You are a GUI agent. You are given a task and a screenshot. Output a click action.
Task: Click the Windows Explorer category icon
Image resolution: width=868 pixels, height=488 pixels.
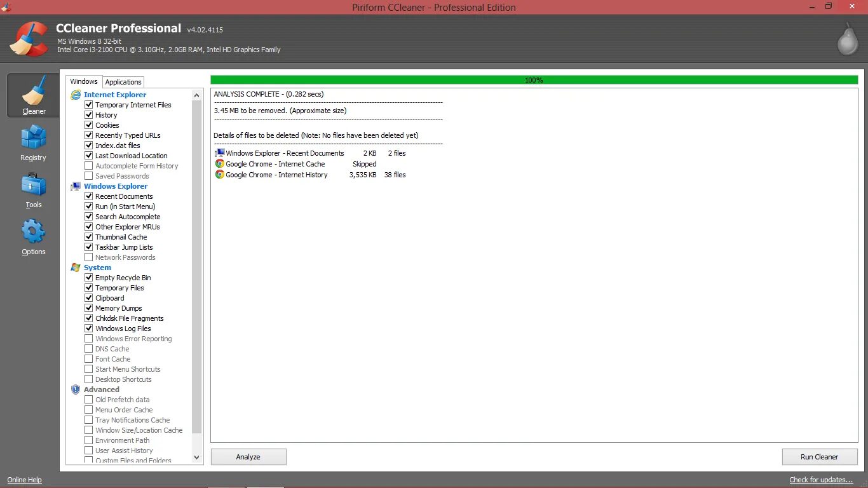coord(76,186)
